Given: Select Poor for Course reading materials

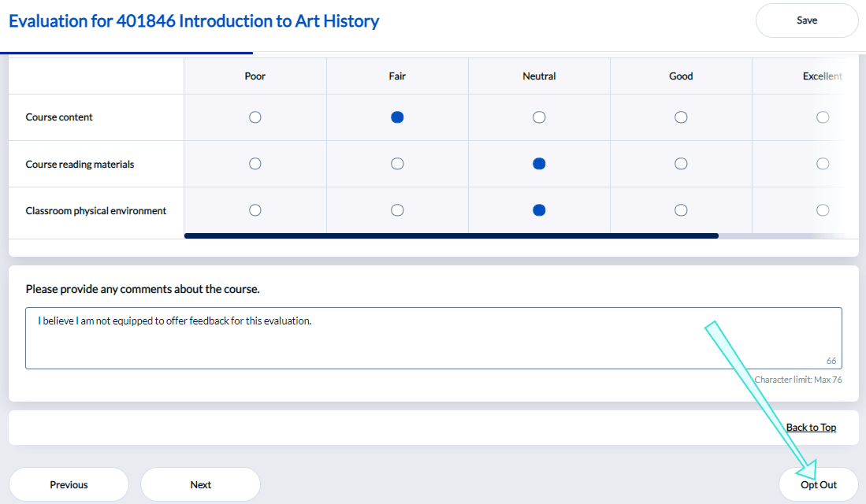Looking at the screenshot, I should [x=255, y=164].
